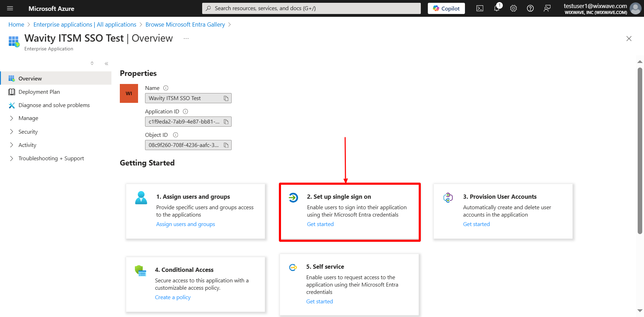This screenshot has height=317, width=644.
Task: Click Get started under Self service
Action: [x=320, y=302]
